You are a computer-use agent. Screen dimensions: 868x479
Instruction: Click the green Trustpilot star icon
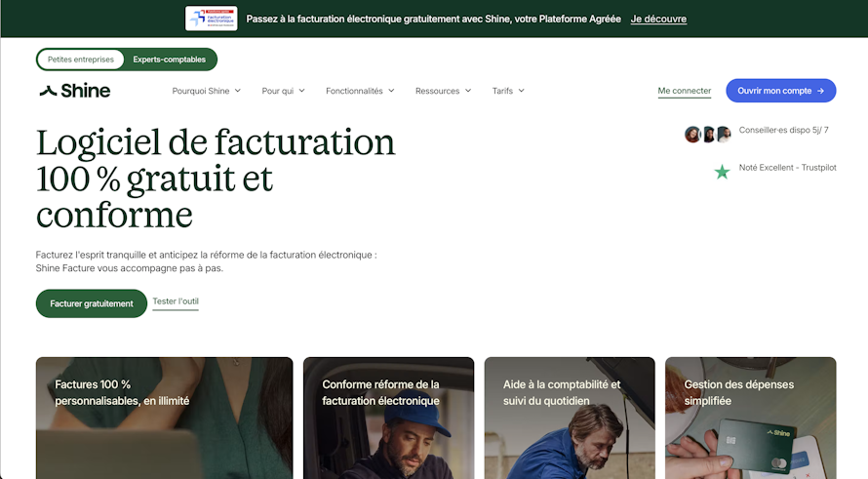point(722,173)
